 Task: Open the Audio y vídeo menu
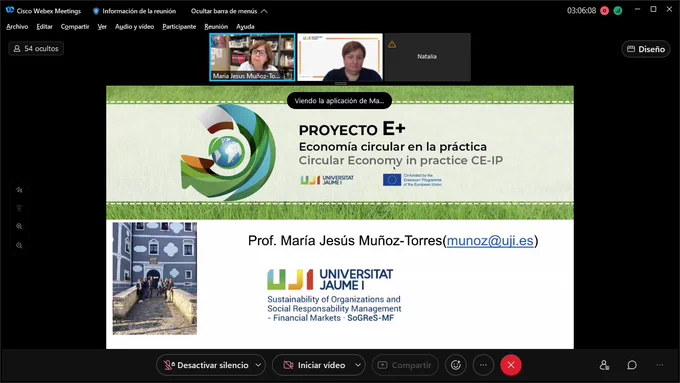coord(134,26)
